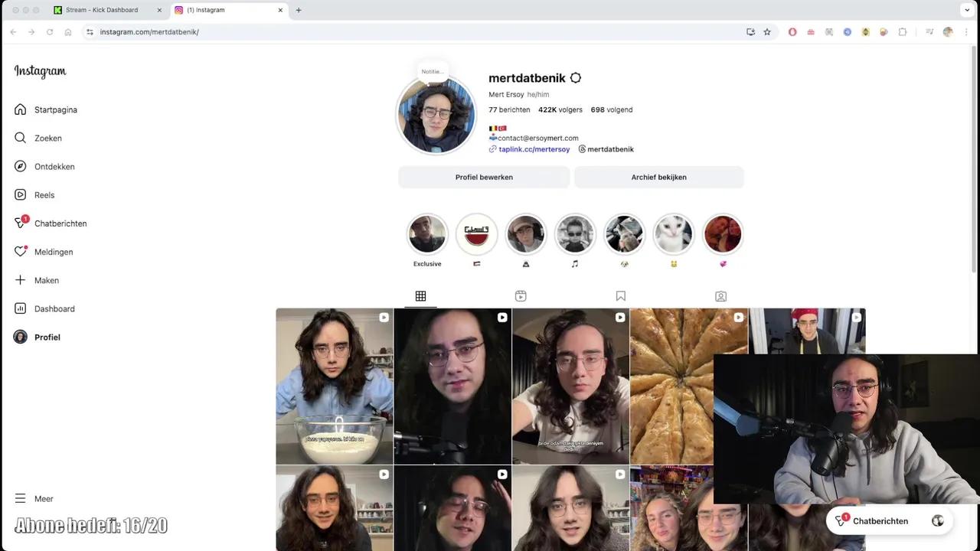Open the tab search dropdown
This screenshot has height=551, width=980.
pos(967,10)
